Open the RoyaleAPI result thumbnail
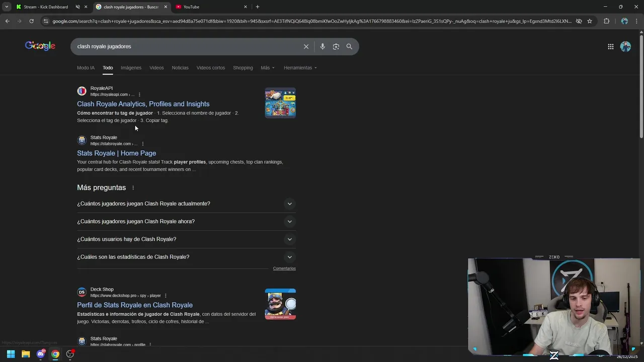644x362 pixels. click(280, 103)
